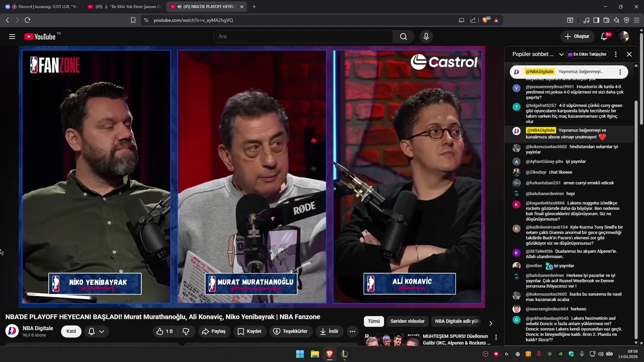Open NBA Digitale channel avatar
This screenshot has height=362, width=644.
tap(12, 331)
